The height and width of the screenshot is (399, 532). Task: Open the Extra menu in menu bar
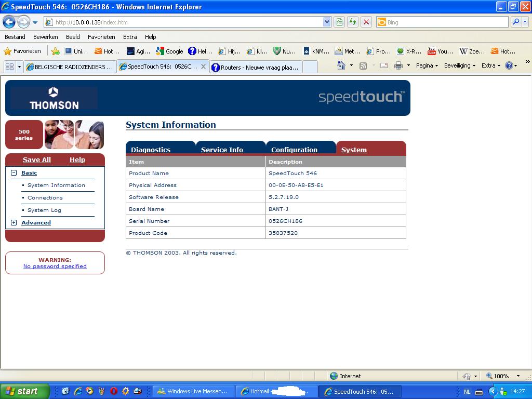[130, 37]
